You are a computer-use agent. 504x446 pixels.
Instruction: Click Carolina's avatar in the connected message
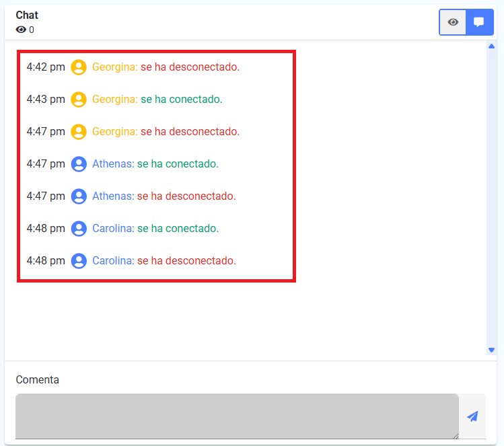[x=79, y=229]
